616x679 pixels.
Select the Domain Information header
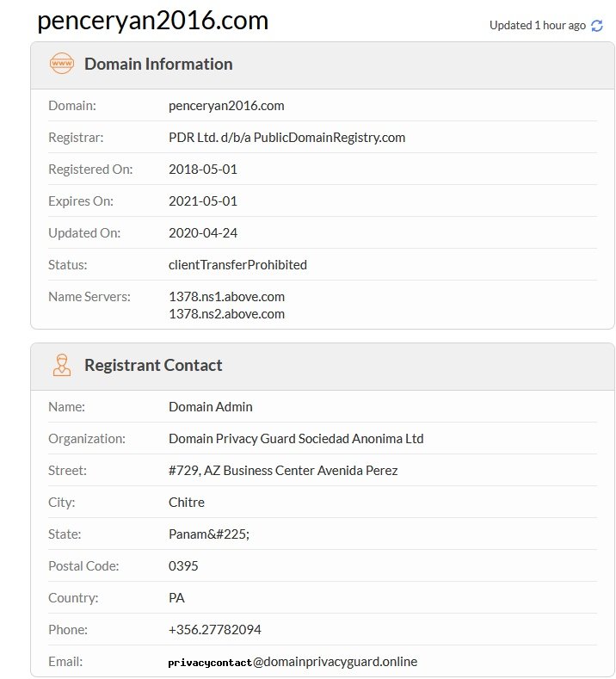(158, 64)
